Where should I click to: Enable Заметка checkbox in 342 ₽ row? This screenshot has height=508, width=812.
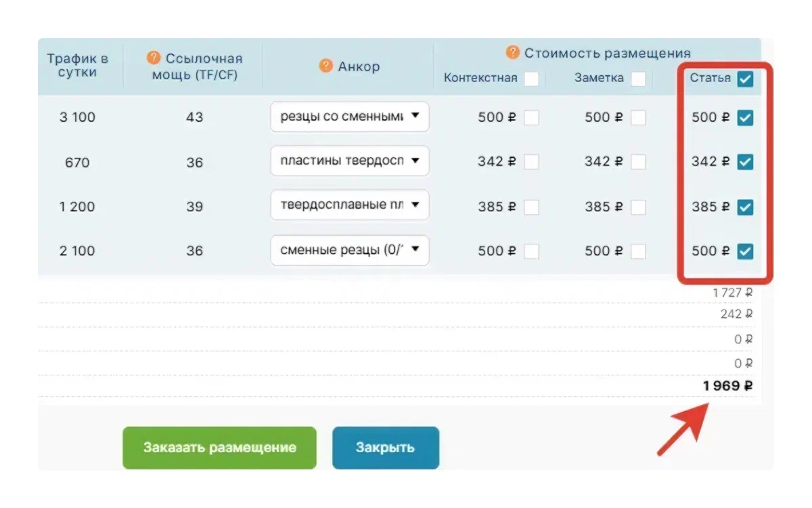(638, 163)
